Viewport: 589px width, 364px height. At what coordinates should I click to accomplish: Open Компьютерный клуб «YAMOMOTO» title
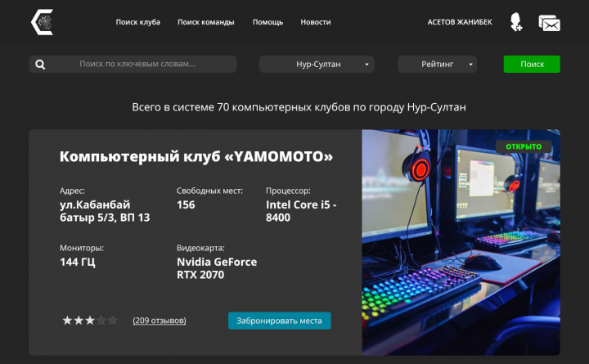pyautogui.click(x=196, y=156)
